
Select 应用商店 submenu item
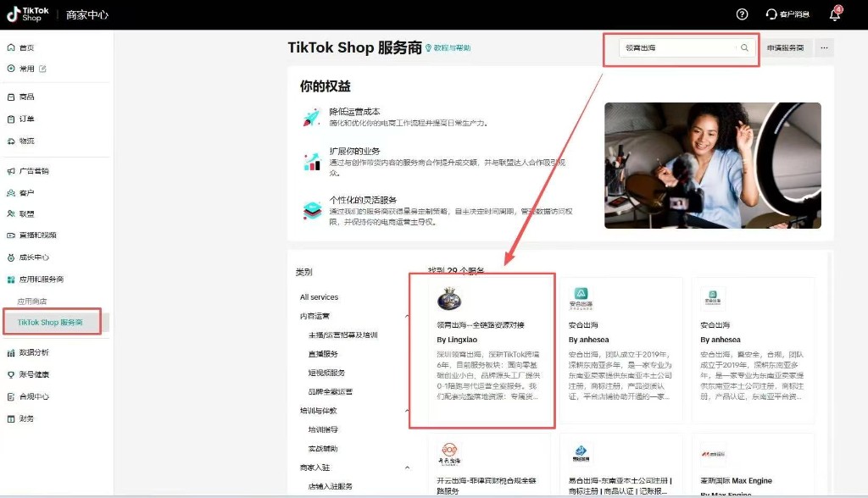pyautogui.click(x=32, y=302)
